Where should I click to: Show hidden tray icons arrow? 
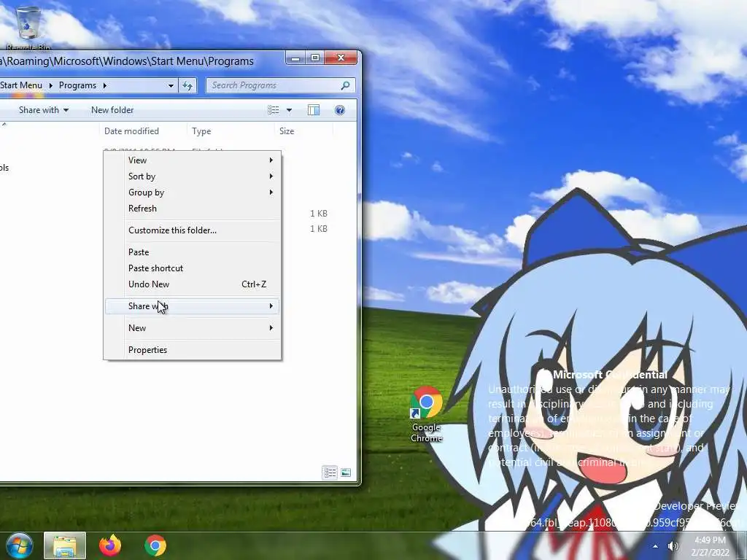click(x=656, y=546)
